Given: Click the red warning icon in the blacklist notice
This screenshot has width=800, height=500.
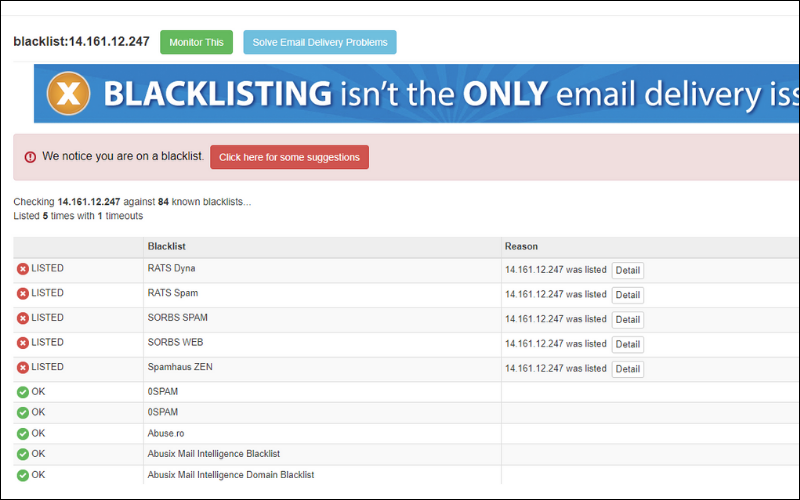Looking at the screenshot, I should 30,157.
